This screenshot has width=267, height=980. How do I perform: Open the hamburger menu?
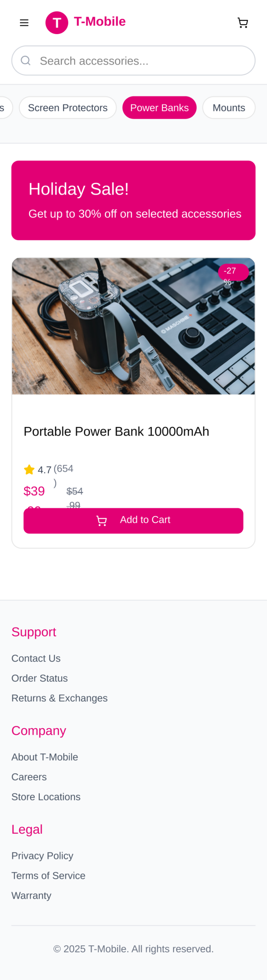[24, 23]
